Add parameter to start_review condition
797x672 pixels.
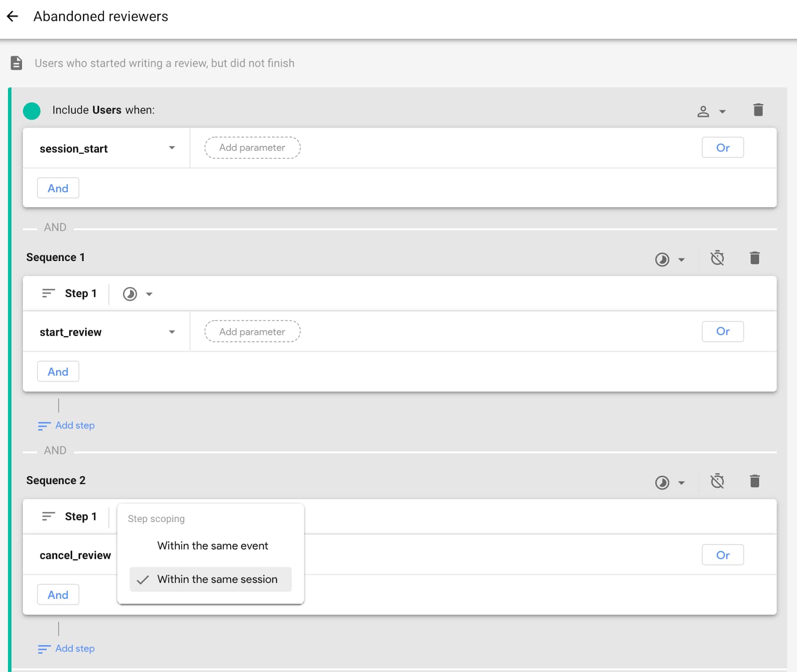(x=253, y=331)
